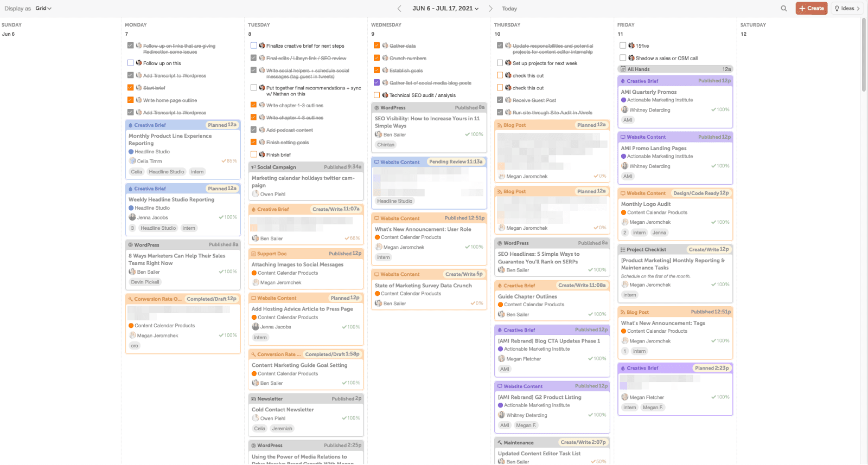Viewport: 868px width, 465px height.
Task: Uncheck the 'Start brief' task
Action: click(x=130, y=87)
